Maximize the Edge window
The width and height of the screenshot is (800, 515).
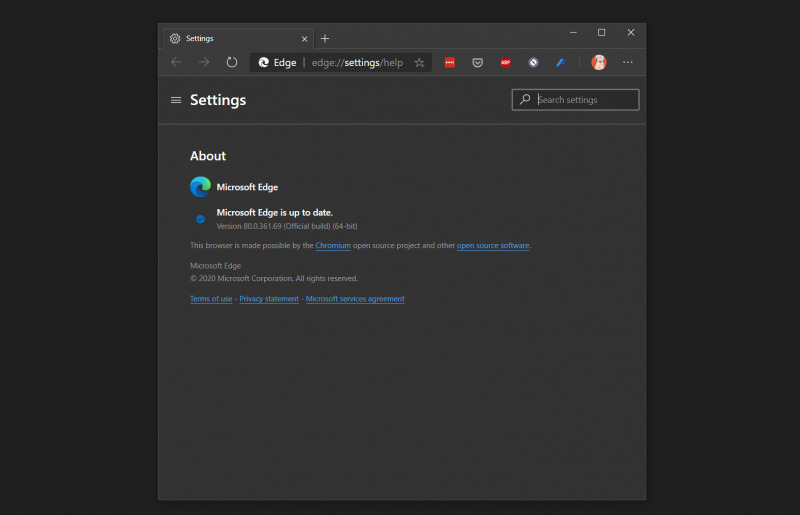(x=602, y=32)
